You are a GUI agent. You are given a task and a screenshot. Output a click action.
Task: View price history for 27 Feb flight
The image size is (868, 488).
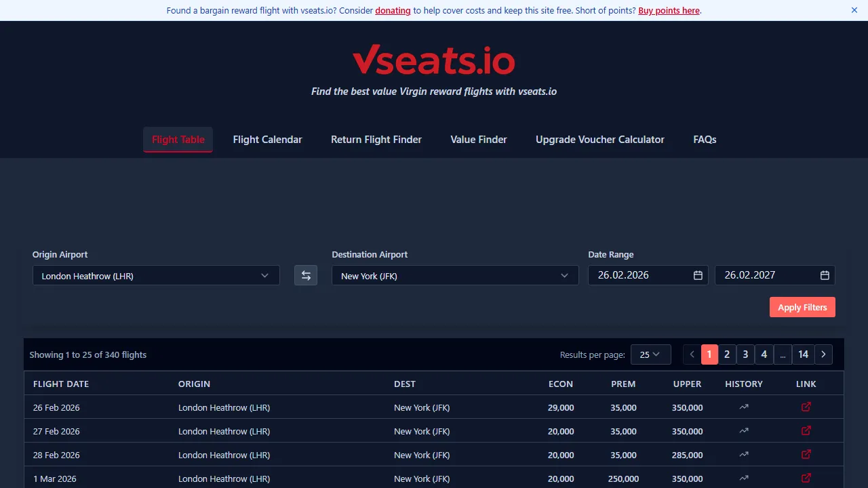(743, 431)
